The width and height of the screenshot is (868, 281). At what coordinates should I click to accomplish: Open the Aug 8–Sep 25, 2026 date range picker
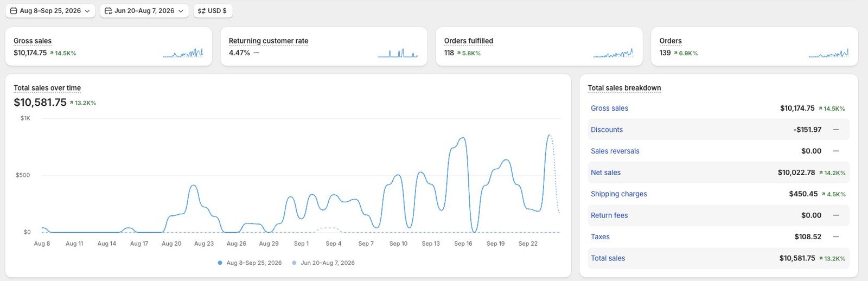point(50,11)
